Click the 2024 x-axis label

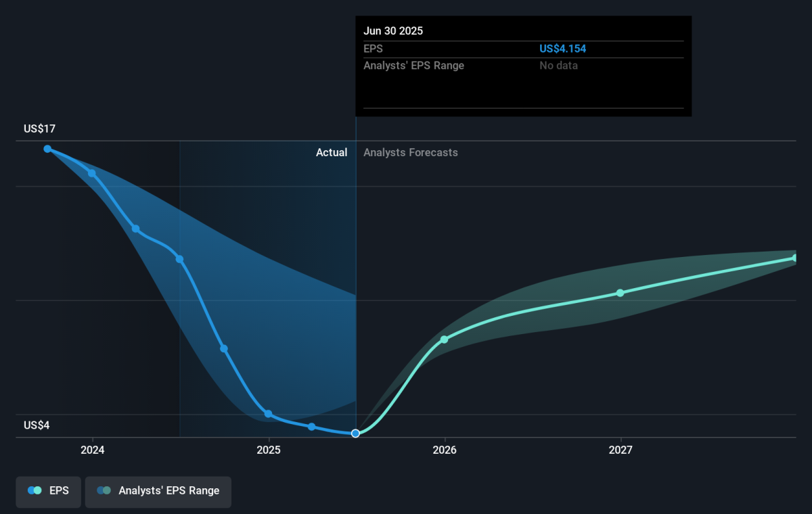tap(92, 450)
